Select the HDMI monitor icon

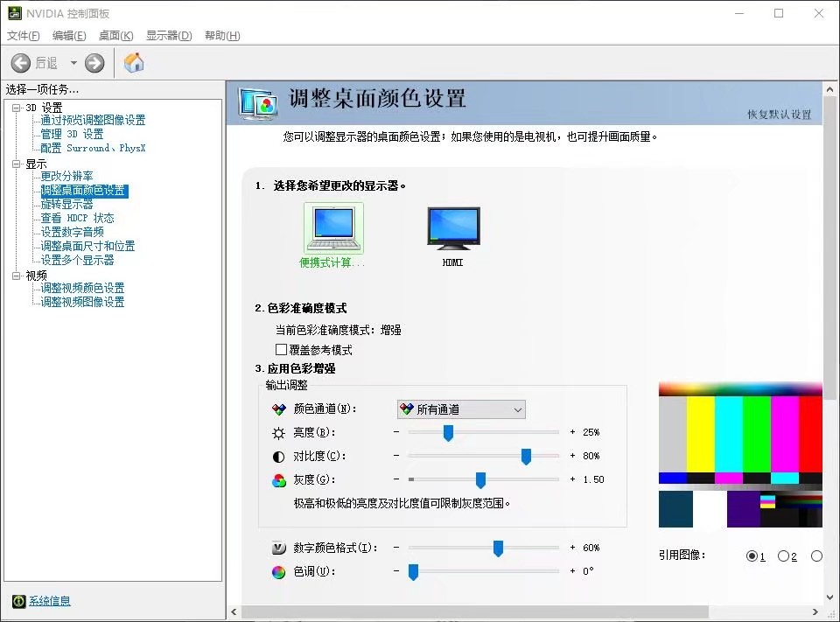tap(454, 228)
